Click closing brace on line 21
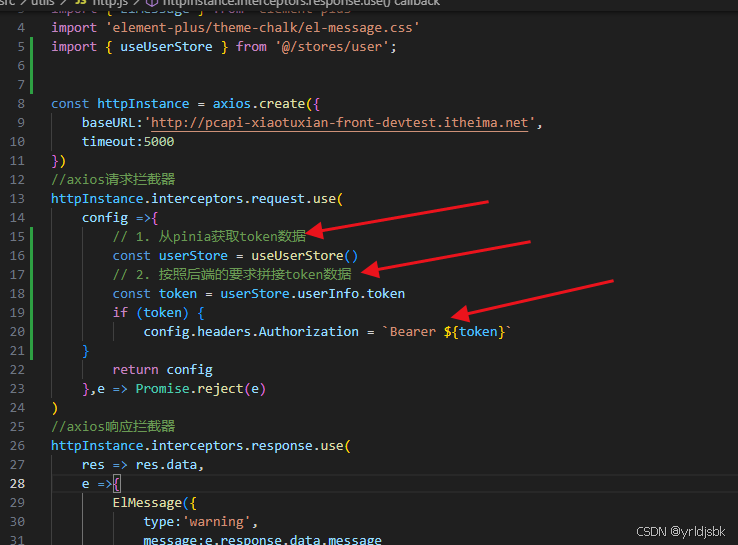Screen dimensions: 738x545 point(85,351)
